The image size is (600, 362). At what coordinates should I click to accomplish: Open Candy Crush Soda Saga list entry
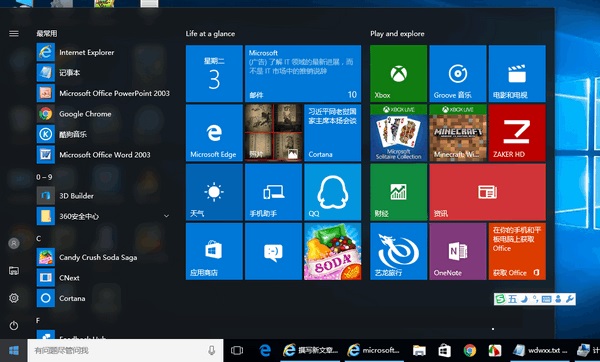(x=103, y=258)
